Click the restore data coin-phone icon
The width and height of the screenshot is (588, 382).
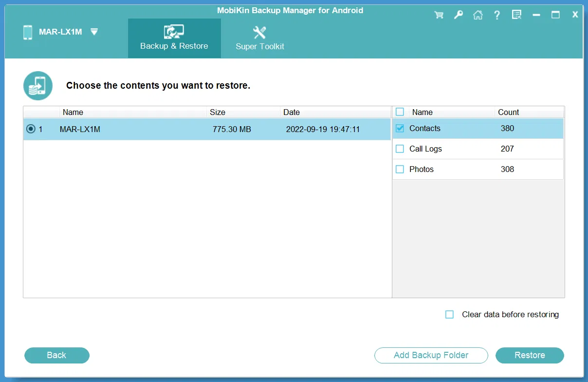(x=37, y=85)
